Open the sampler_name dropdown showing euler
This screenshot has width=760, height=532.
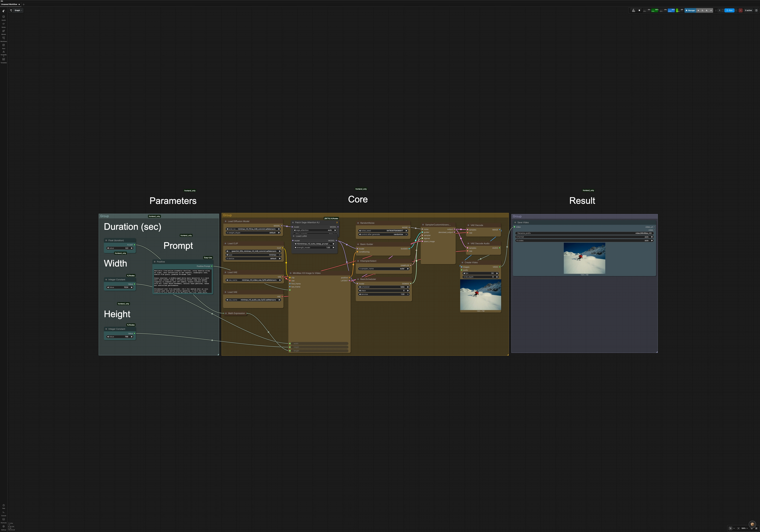[384, 269]
